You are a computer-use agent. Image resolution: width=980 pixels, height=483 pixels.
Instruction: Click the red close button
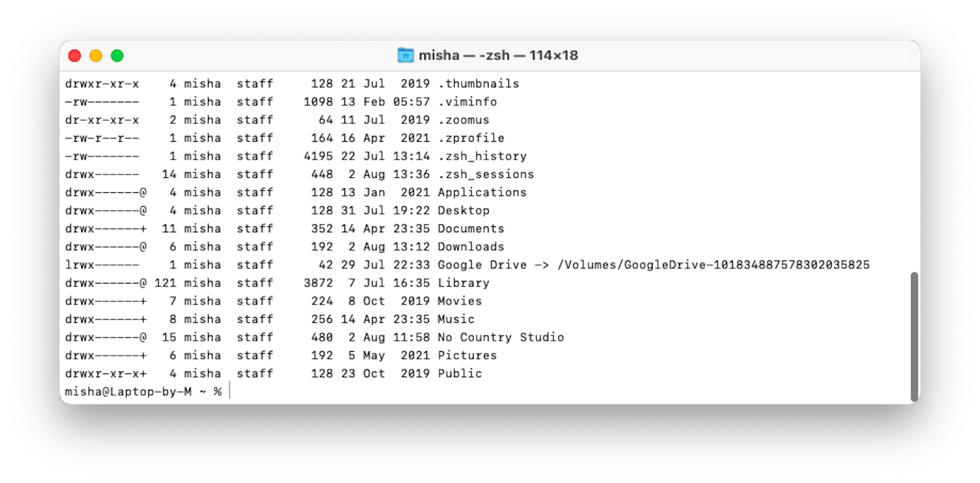[x=75, y=56]
